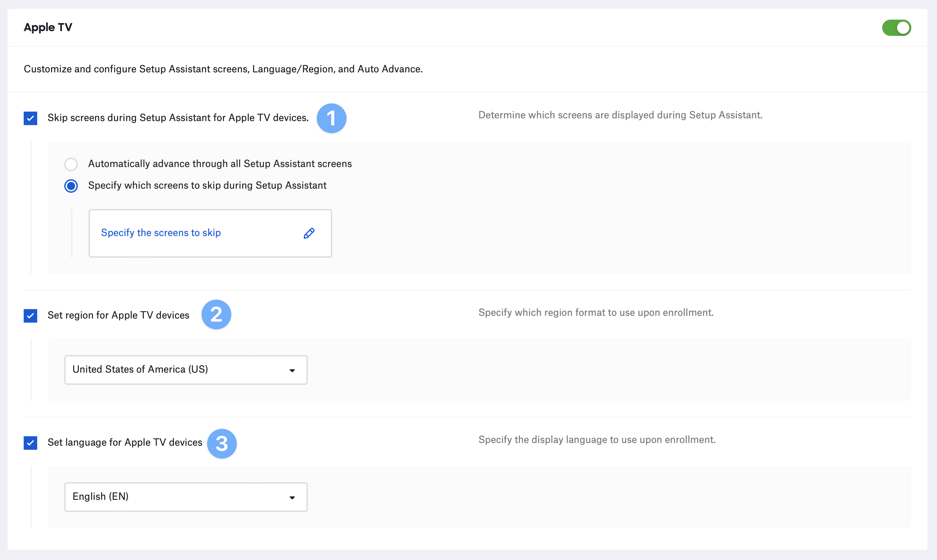
Task: Uncheck set region for Apple TV devices
Action: [x=30, y=316]
